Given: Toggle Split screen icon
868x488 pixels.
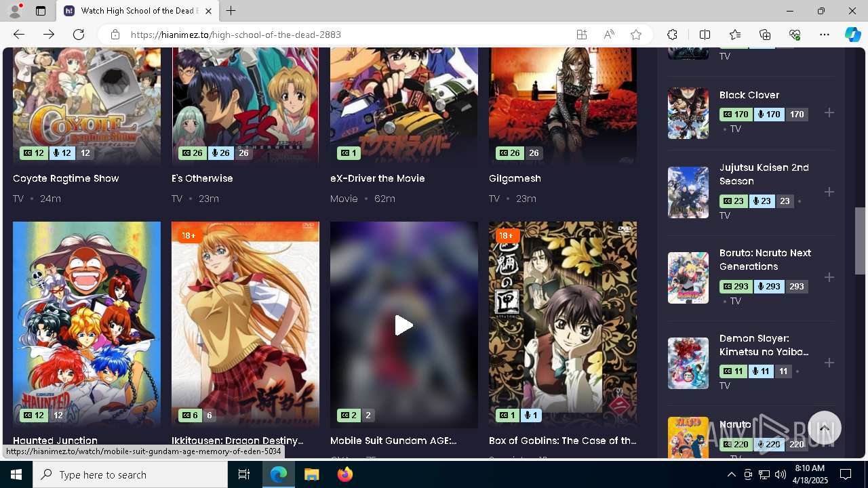Looking at the screenshot, I should tap(705, 35).
